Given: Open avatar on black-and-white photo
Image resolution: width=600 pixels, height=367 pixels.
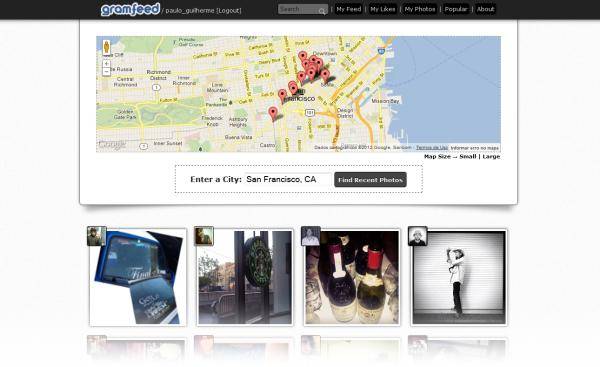Looking at the screenshot, I should pyautogui.click(x=417, y=236).
